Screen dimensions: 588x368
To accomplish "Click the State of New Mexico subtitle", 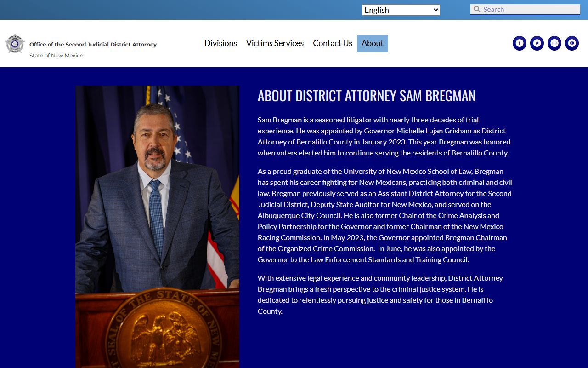I will tap(57, 56).
